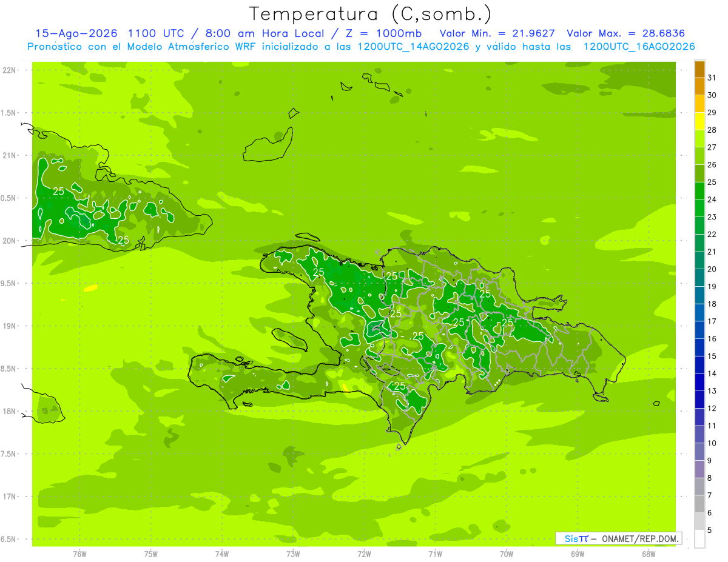Click the legend value "8"
The height and width of the screenshot is (562, 728).
pyautogui.click(x=709, y=478)
